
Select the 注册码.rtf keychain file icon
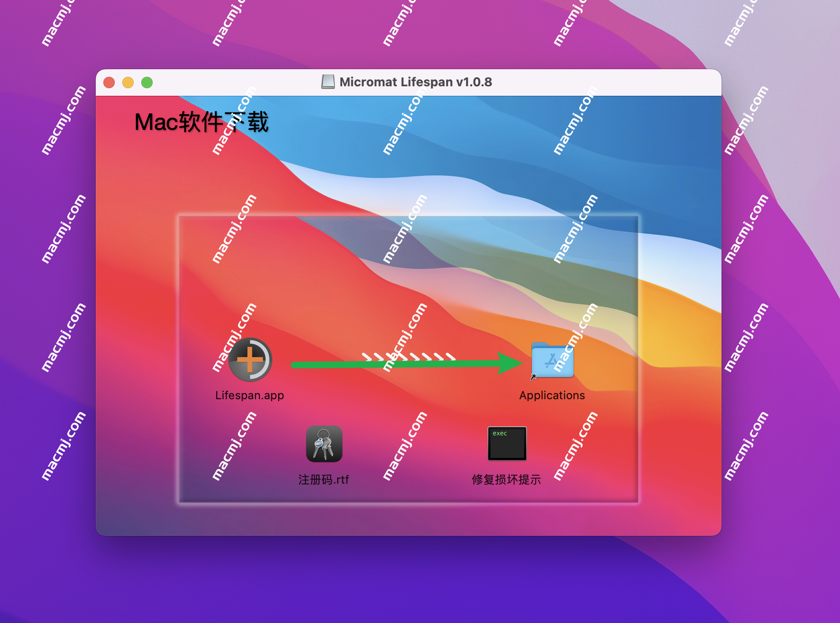tap(324, 444)
